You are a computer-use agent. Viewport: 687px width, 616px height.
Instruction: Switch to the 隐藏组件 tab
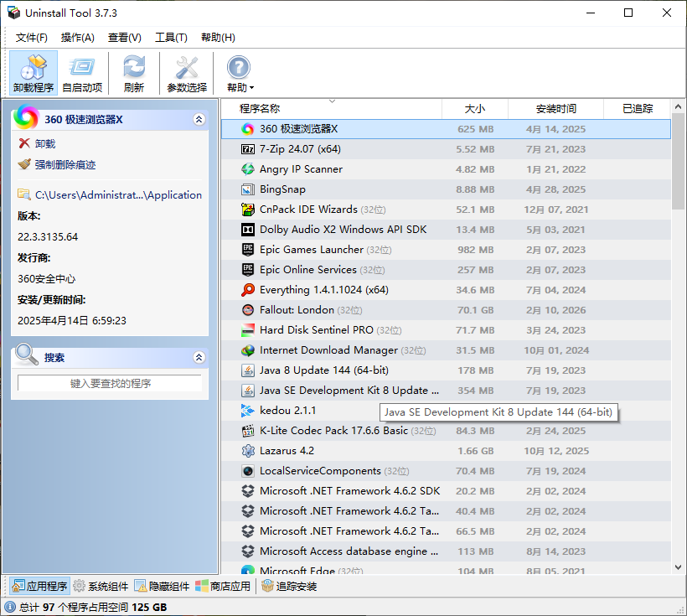[x=162, y=586]
